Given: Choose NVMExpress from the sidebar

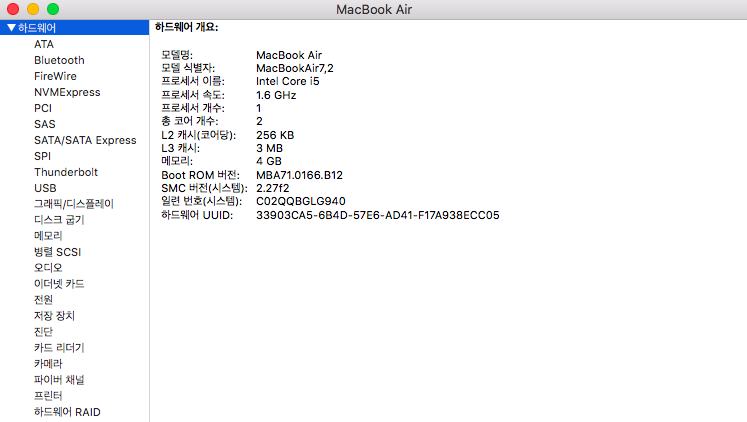Looking at the screenshot, I should coord(67,92).
